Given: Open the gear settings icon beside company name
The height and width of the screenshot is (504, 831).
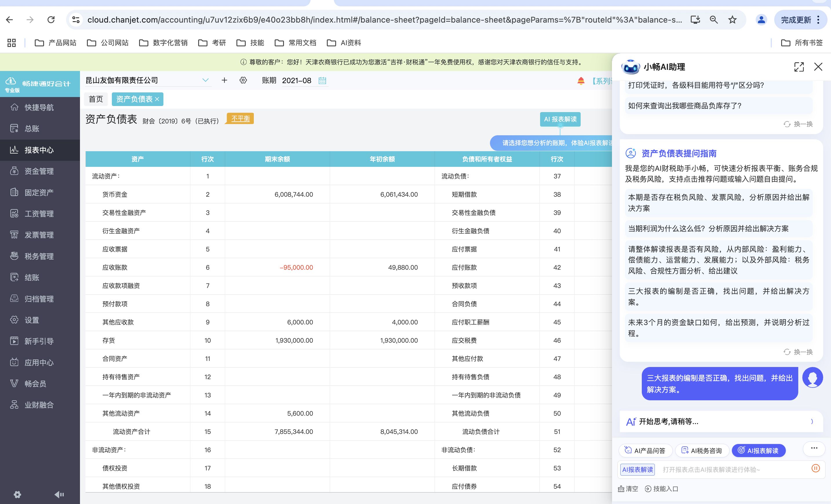Looking at the screenshot, I should tap(243, 80).
